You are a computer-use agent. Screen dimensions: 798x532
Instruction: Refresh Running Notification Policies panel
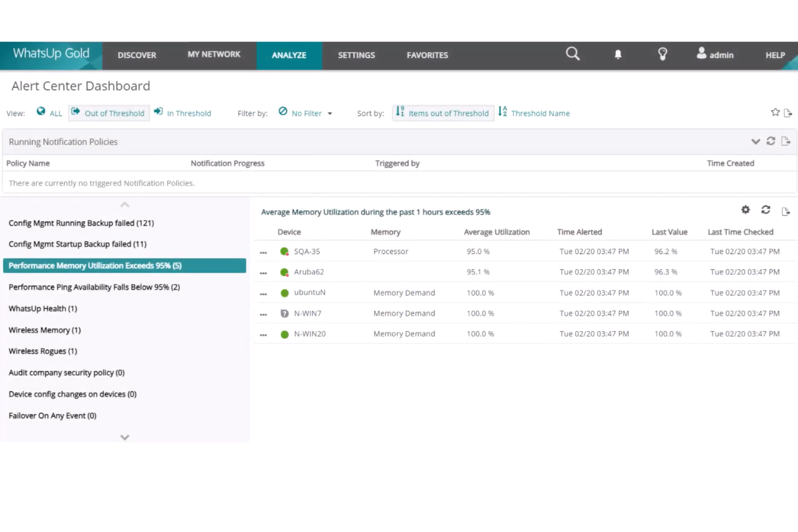tap(771, 141)
